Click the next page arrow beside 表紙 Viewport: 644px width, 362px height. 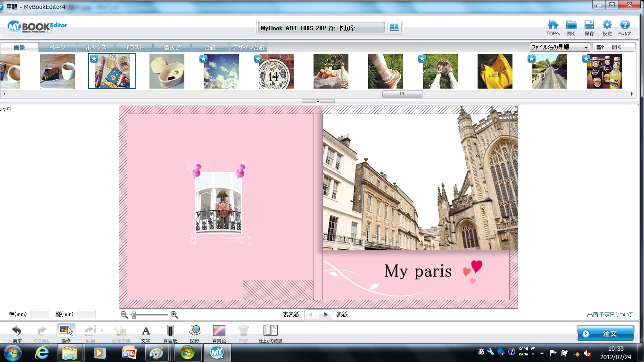325,315
